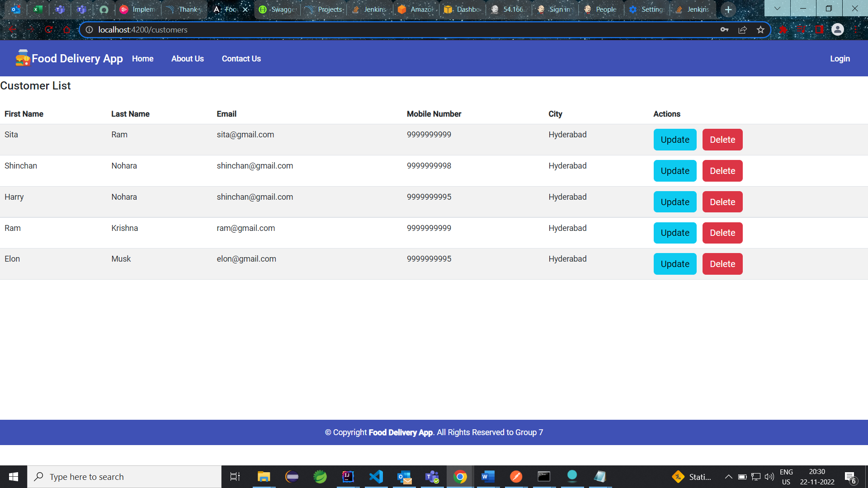Open the Jenkins browser tab

pyautogui.click(x=371, y=9)
